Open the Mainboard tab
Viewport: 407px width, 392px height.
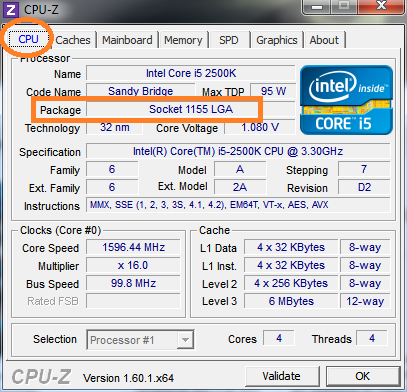click(127, 40)
